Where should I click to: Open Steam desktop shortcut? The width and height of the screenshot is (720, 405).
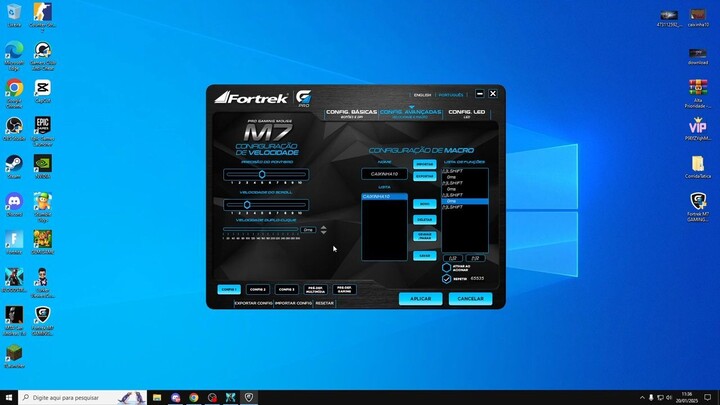click(14, 167)
